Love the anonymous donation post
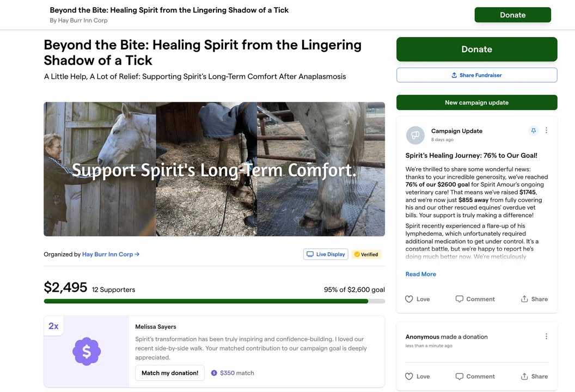Image resolution: width=575 pixels, height=392 pixels. [x=417, y=377]
